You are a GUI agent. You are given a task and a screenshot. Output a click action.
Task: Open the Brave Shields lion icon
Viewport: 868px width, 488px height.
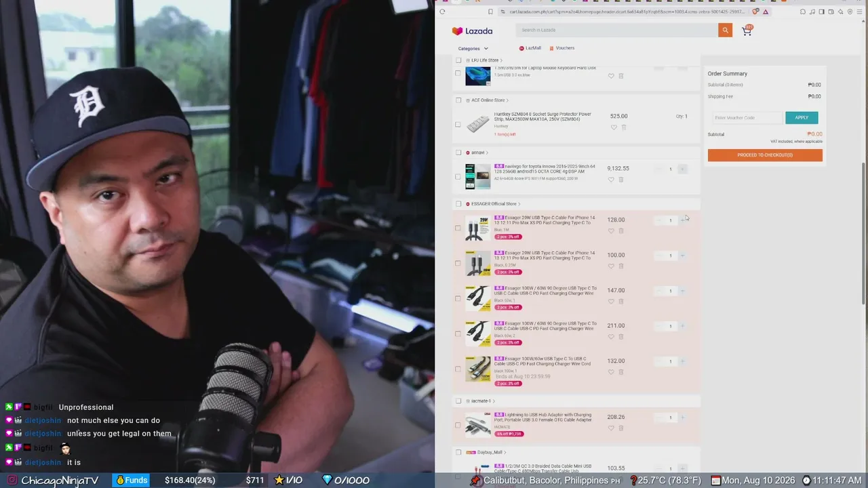755,12
